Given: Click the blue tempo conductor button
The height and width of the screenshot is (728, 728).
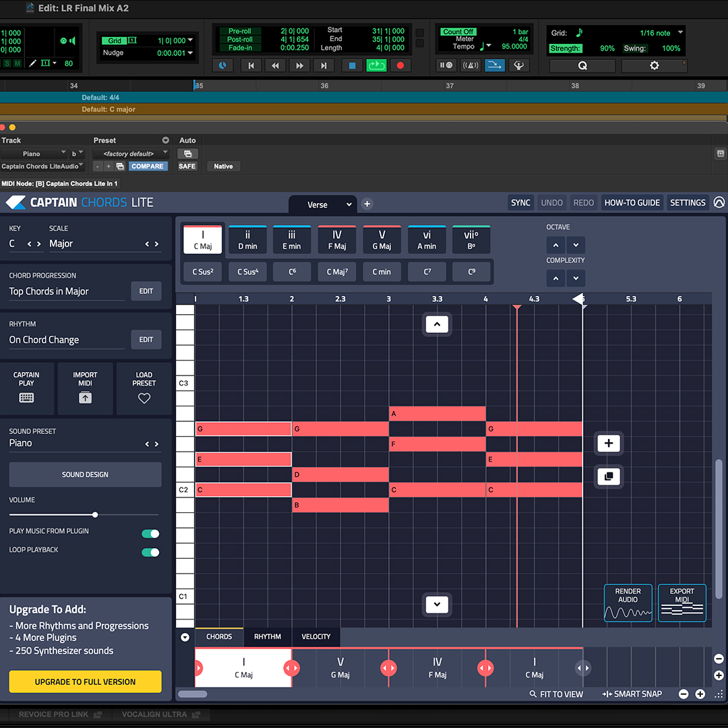Looking at the screenshot, I should [495, 65].
